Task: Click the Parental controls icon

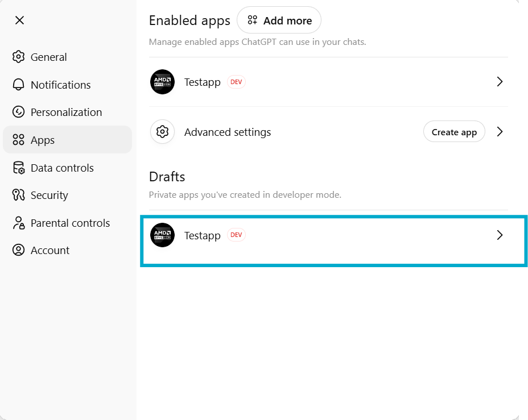Action: pyautogui.click(x=19, y=223)
